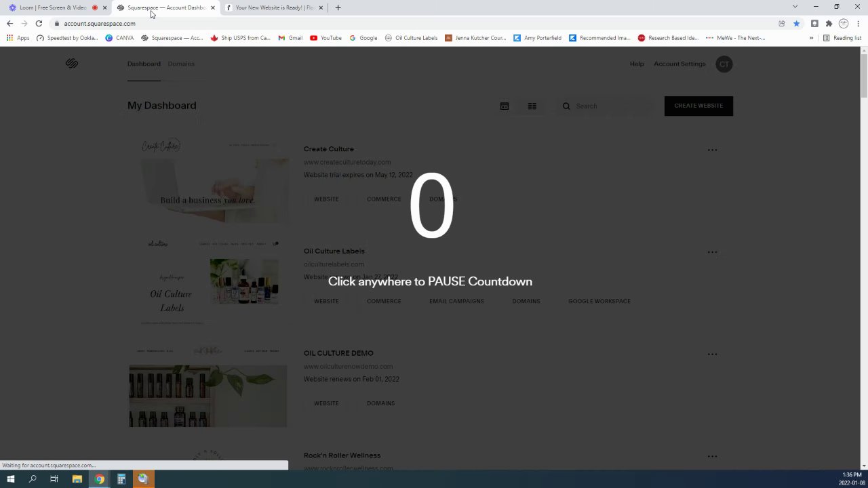Open the Reading list panel

click(x=842, y=38)
